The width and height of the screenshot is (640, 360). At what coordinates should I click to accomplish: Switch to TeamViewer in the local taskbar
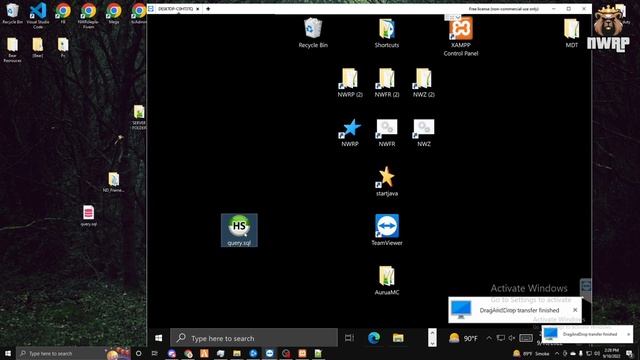[269, 353]
